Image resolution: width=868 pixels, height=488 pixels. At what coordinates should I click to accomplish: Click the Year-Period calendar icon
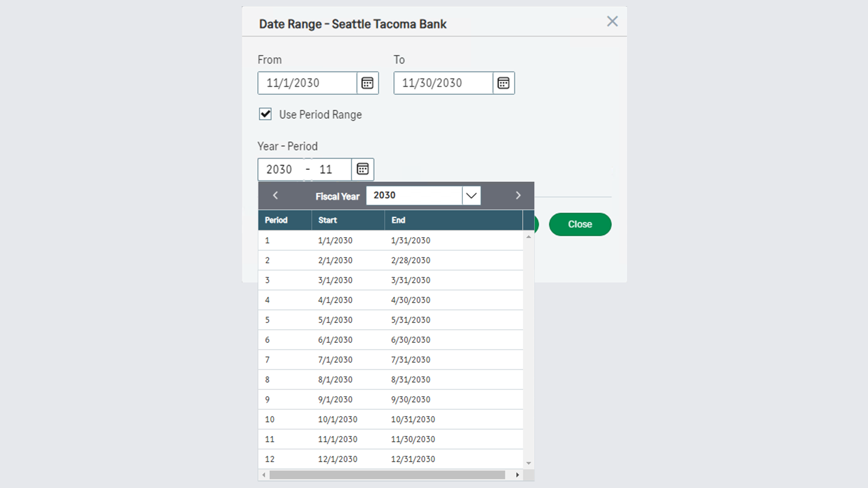[363, 169]
